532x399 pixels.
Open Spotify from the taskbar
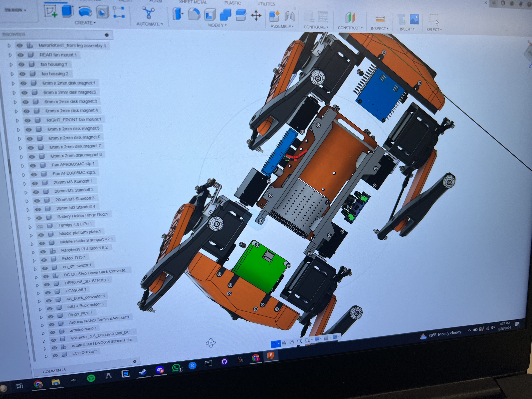[x=91, y=378]
